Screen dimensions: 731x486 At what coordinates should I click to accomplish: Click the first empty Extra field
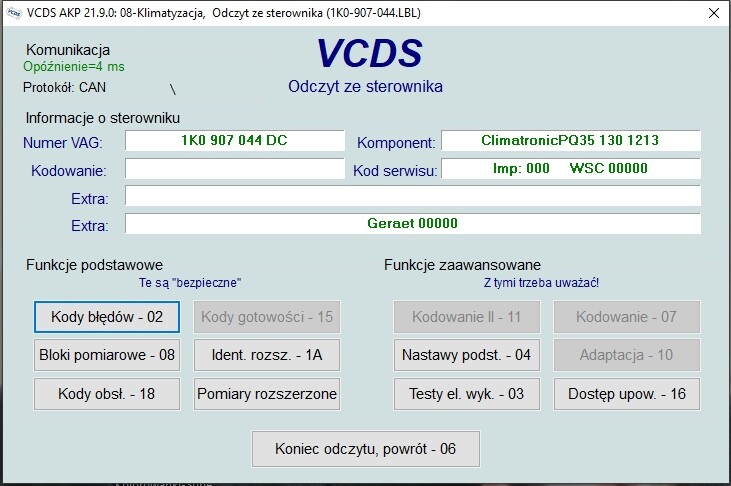(x=413, y=196)
